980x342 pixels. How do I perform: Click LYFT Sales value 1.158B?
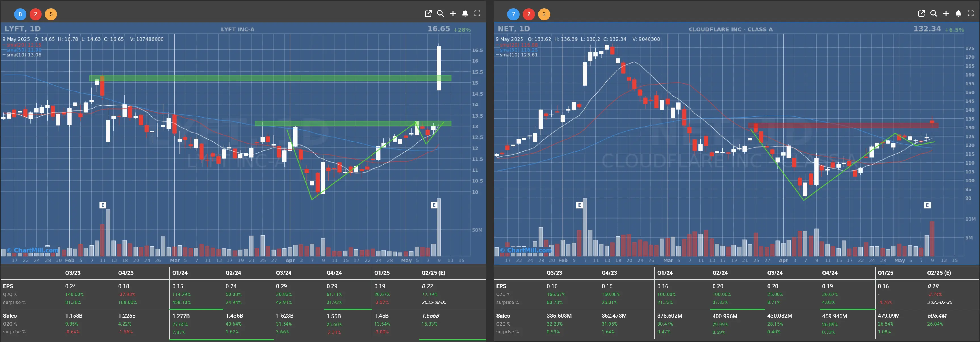(x=74, y=316)
